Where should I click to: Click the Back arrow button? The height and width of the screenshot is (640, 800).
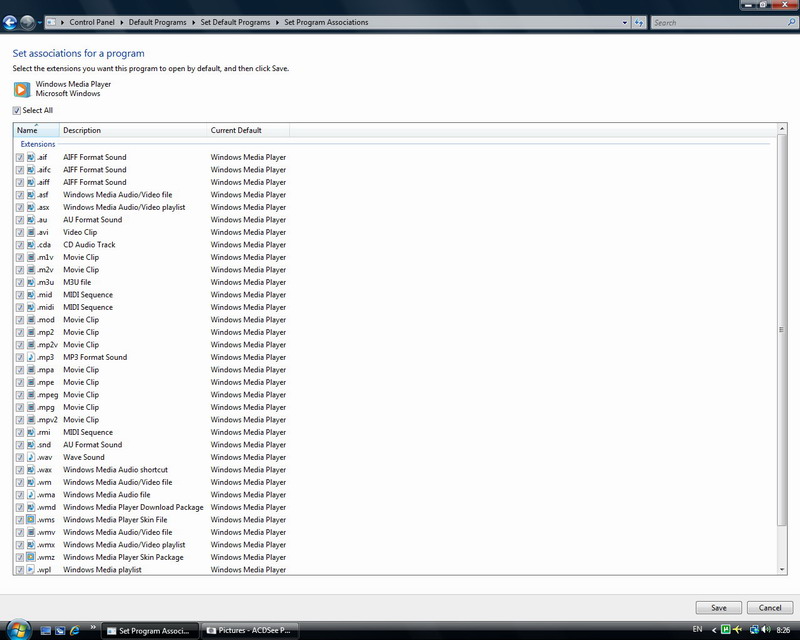(10, 21)
